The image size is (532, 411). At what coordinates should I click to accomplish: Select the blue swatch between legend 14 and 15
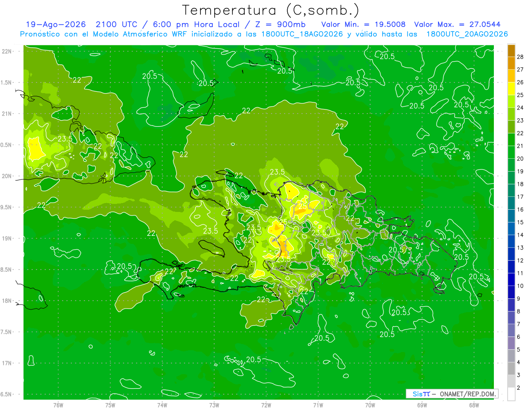511,229
